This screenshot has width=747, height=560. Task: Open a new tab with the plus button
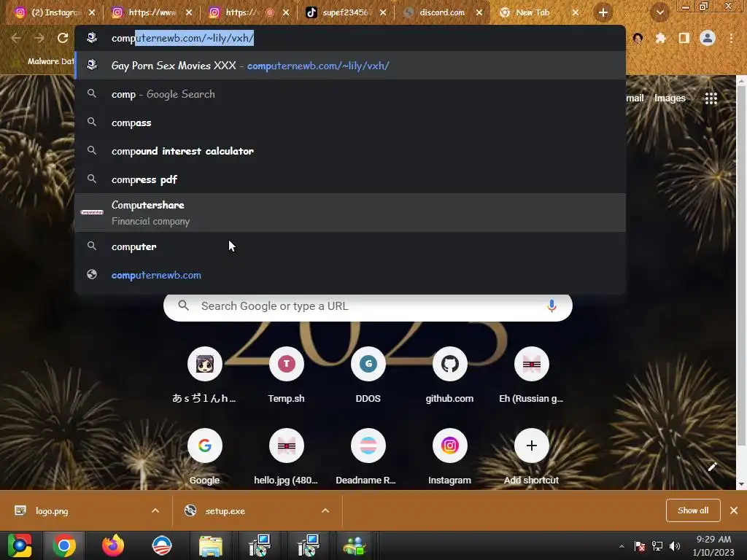pyautogui.click(x=603, y=12)
